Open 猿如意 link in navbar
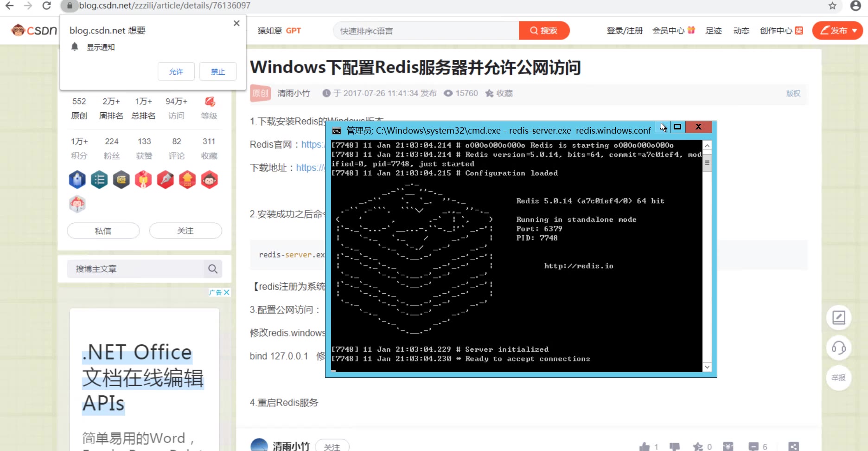Screen dimensions: 868x451 [x=270, y=31]
